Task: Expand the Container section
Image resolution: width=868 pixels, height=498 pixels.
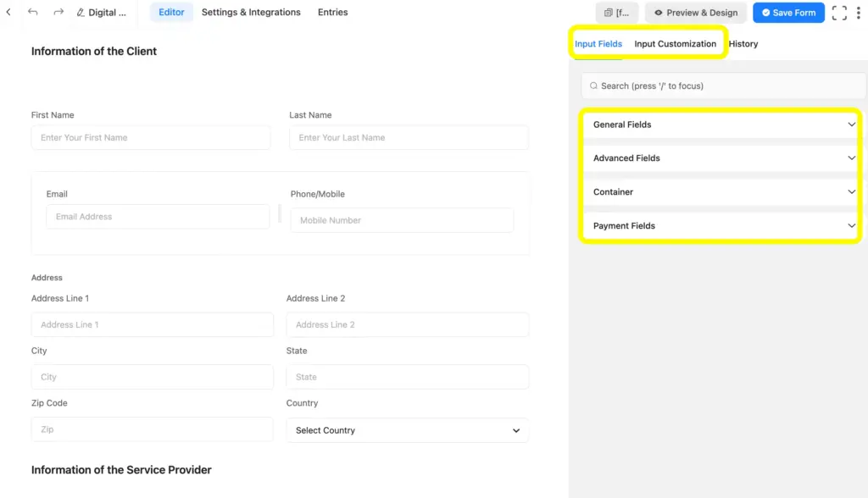Action: coord(721,192)
